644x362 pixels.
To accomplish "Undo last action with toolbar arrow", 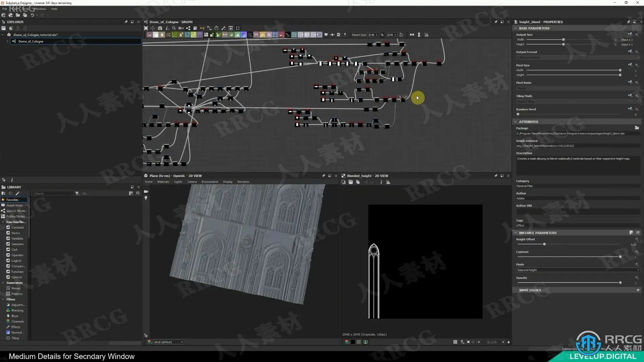I will click(x=32, y=15).
